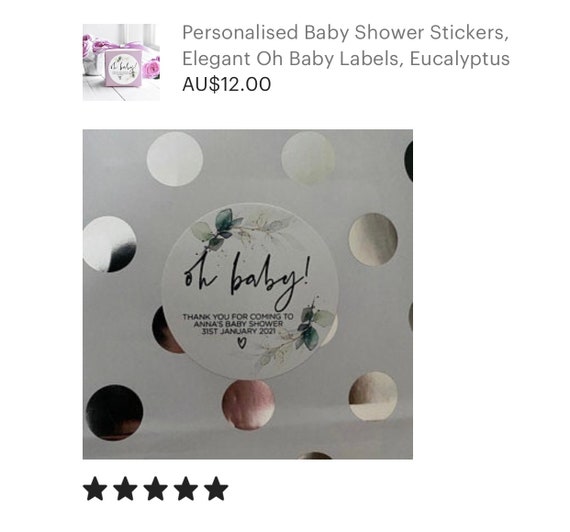The image size is (570, 532).
Task: Click the first rating star
Action: [95, 489]
